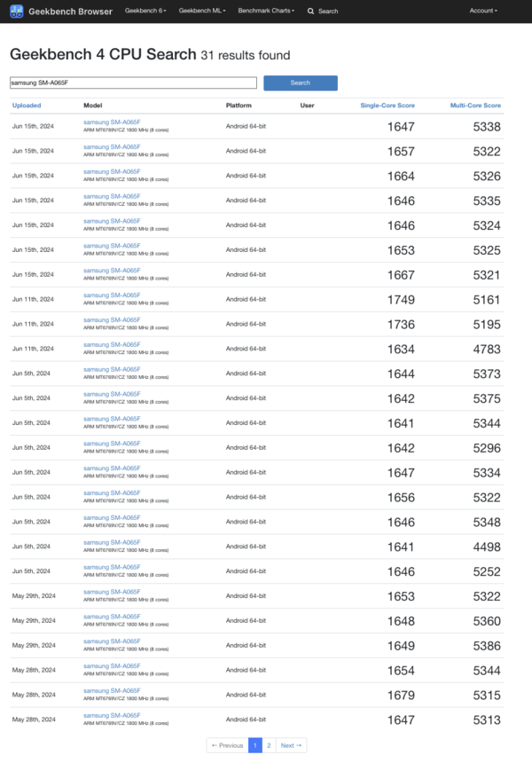The width and height of the screenshot is (532, 763).
Task: Go to page 2 of results
Action: tap(268, 746)
